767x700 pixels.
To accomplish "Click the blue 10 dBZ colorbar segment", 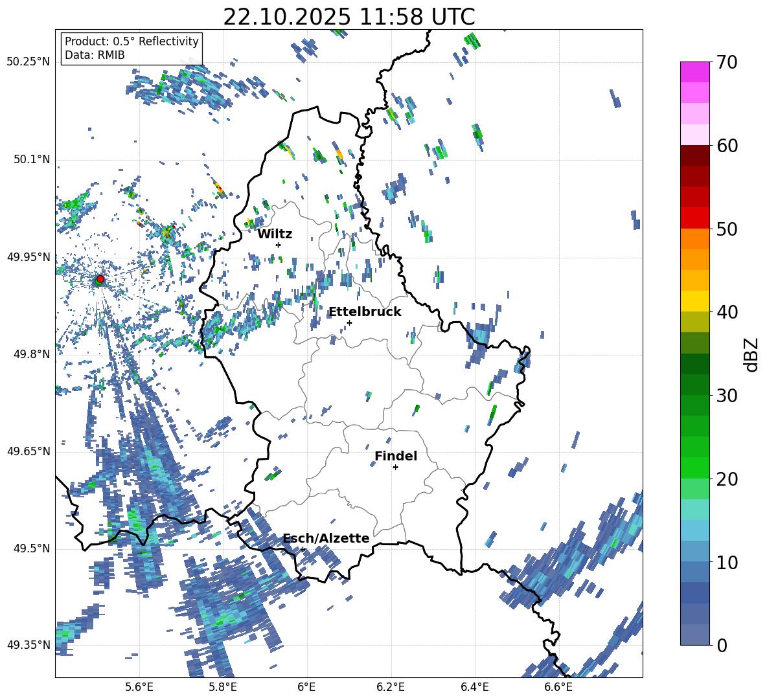I will tap(694, 572).
